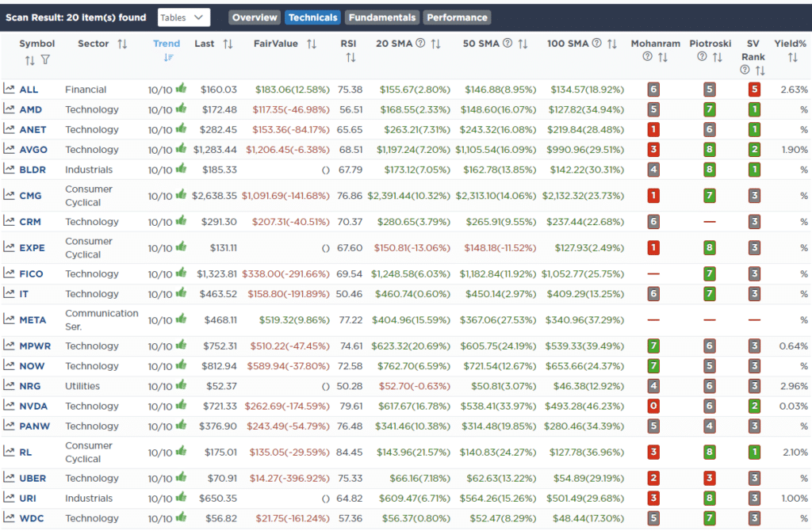Sort by Yield% column
Viewport: 812px width, 531px height.
point(792,57)
